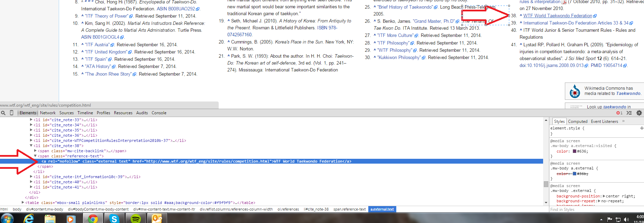Viewport: 644px width, 223px height.
Task: Open the Timeline panel
Action: 85,113
